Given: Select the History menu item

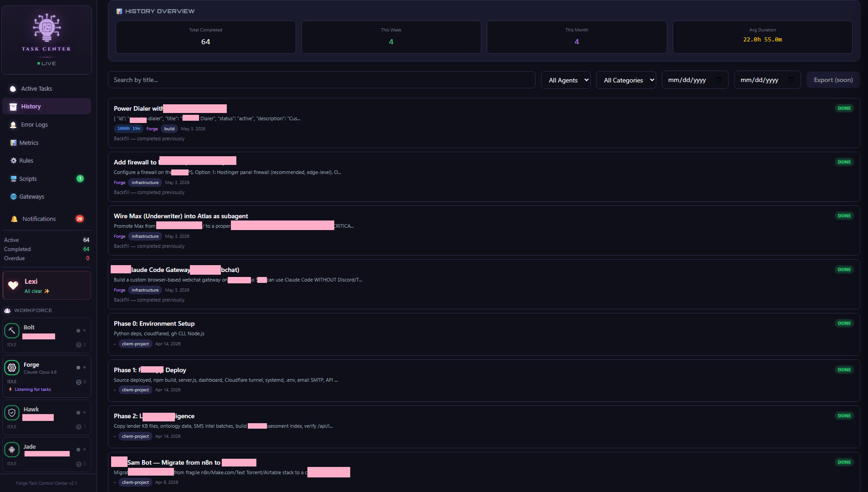Looking at the screenshot, I should coord(46,106).
